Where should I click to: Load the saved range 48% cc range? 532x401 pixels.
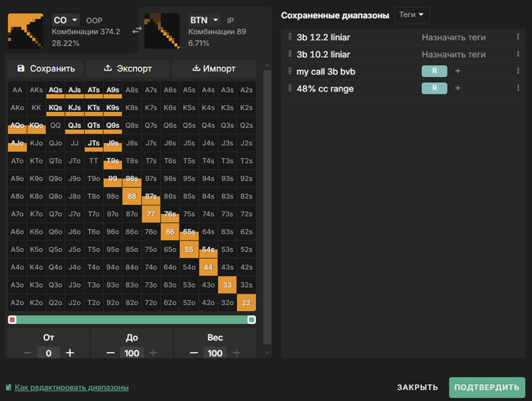point(325,89)
